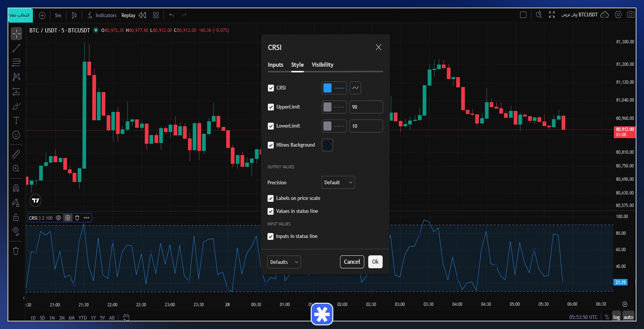Cancel the CRSI settings dialog
Image resolution: width=644 pixels, height=329 pixels.
click(x=352, y=262)
